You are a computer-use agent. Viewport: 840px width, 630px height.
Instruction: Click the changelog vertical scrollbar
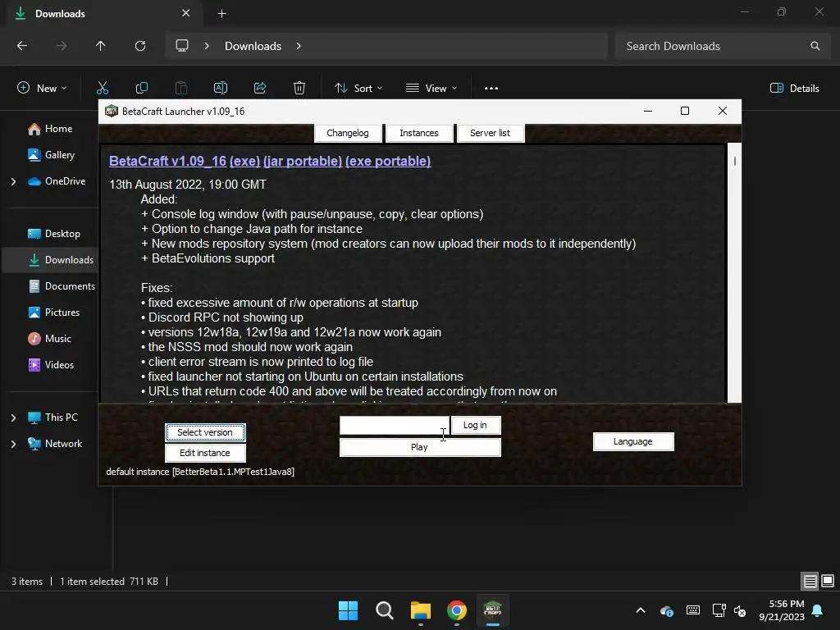pos(734,272)
